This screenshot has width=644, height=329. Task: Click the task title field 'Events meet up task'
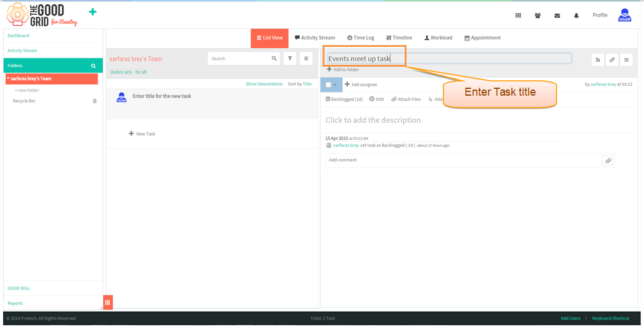pos(449,59)
